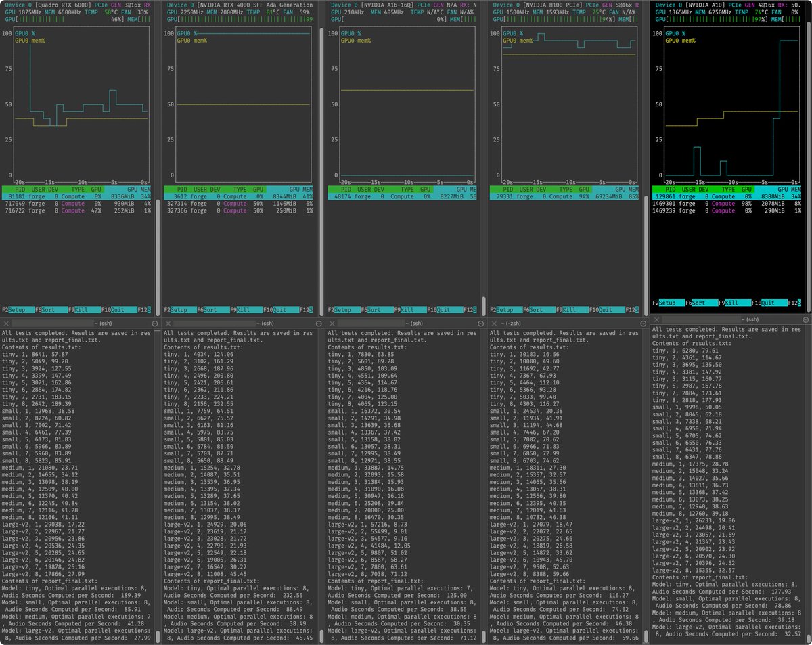Click scrollbar thumb of H100 results pane
812x645 pixels.
tap(646, 636)
